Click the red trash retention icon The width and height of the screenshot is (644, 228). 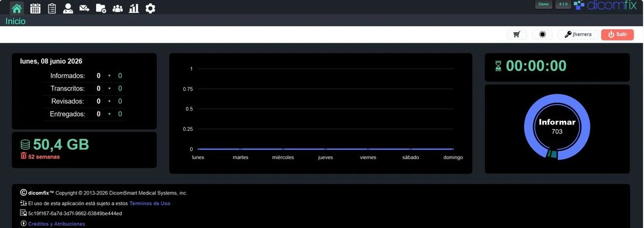[x=23, y=156]
